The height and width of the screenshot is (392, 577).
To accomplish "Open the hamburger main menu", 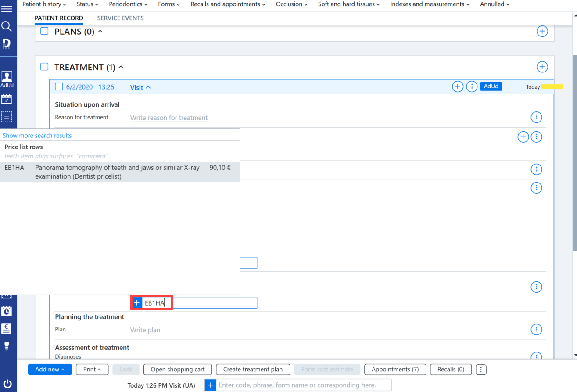I will (x=7, y=9).
